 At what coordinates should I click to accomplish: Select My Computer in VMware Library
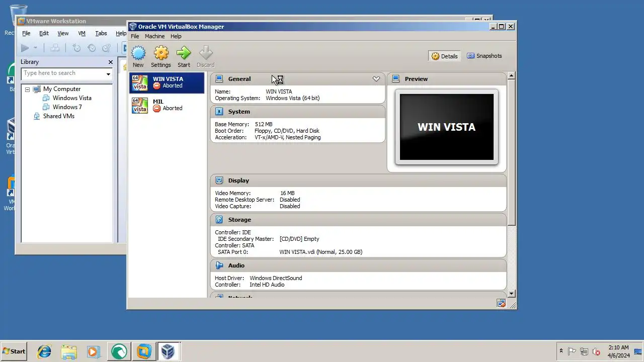pyautogui.click(x=61, y=89)
